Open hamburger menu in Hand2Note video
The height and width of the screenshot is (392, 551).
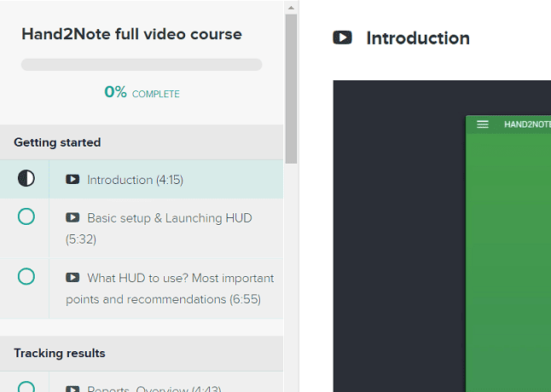tap(483, 124)
